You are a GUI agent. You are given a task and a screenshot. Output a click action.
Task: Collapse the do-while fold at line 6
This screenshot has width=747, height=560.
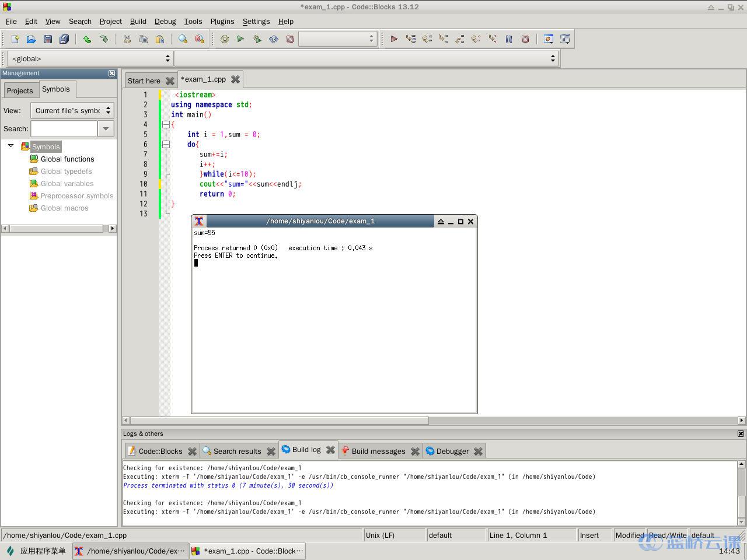(x=166, y=144)
